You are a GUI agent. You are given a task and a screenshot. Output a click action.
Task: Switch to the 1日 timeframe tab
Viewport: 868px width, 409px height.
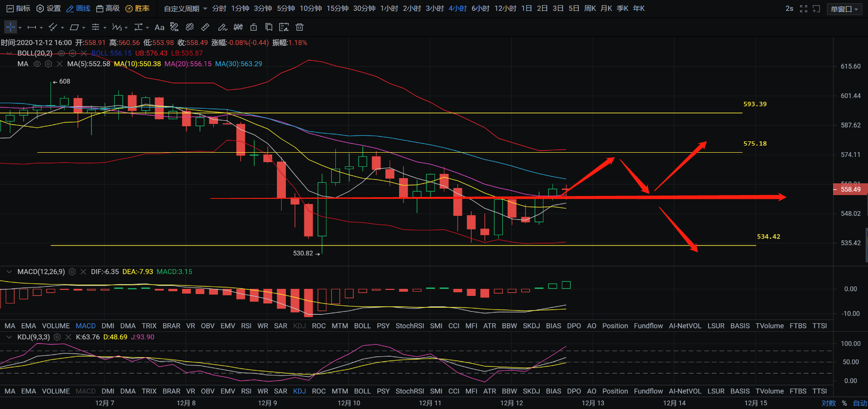(x=526, y=9)
